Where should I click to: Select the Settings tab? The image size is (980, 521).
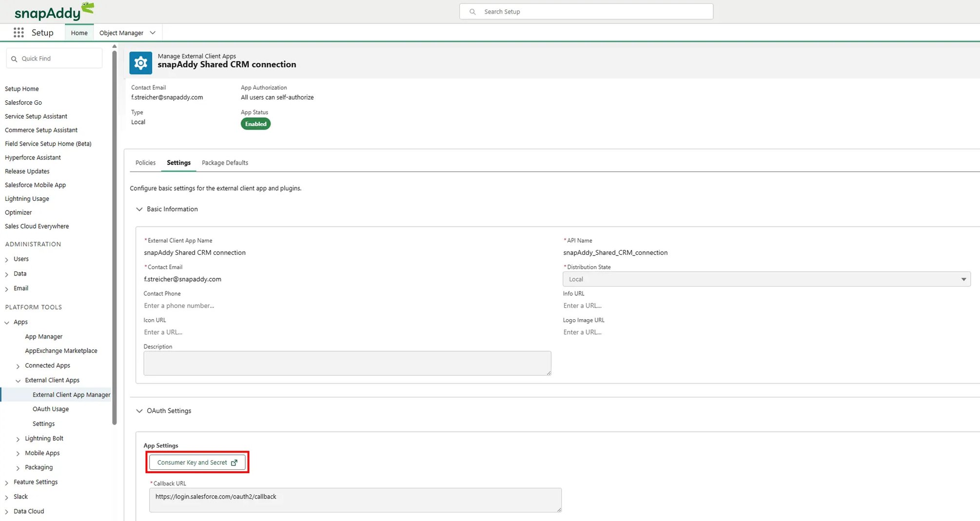(x=178, y=163)
